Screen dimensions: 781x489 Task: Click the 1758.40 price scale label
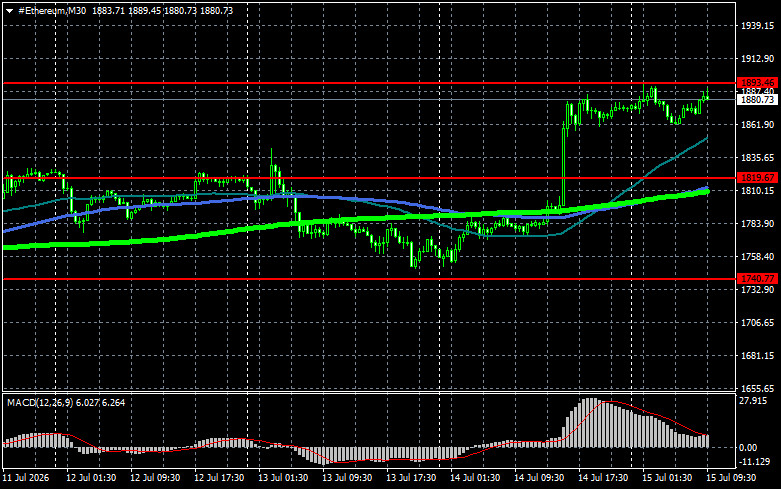pos(757,256)
